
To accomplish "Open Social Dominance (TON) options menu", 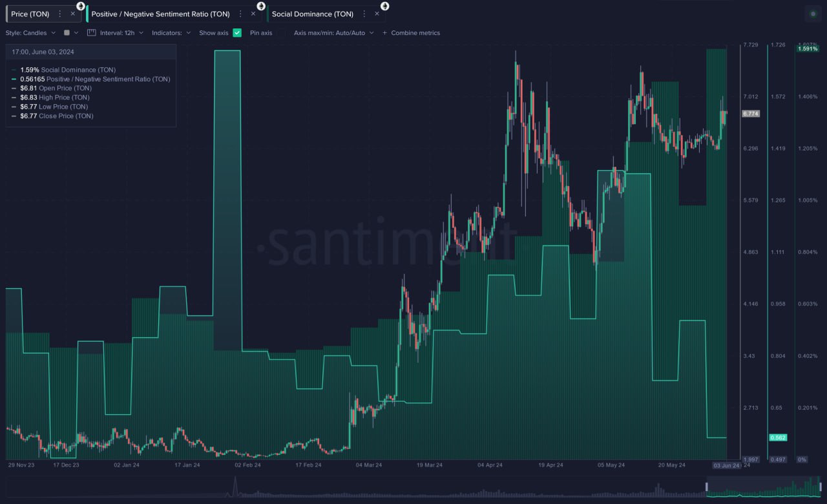I will coord(364,14).
